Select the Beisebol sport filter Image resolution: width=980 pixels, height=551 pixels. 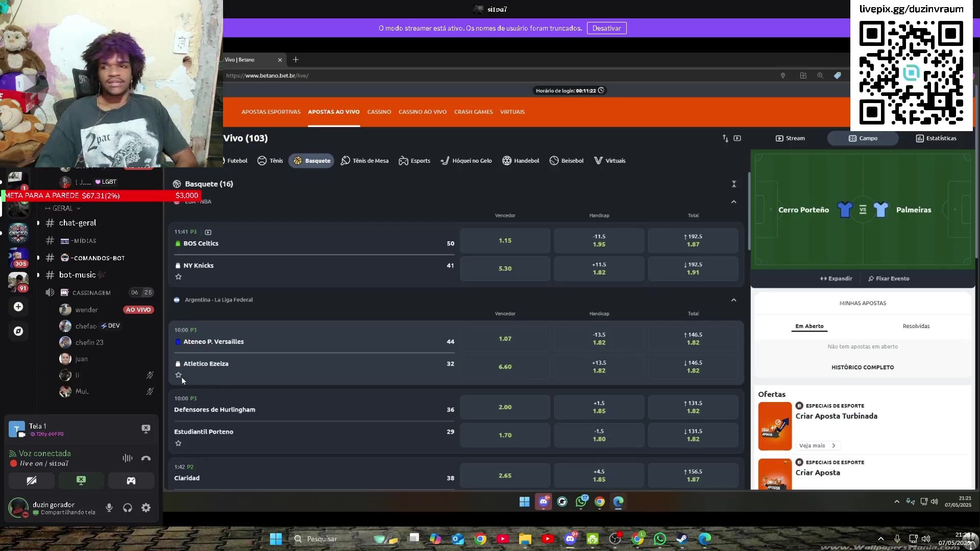click(566, 161)
